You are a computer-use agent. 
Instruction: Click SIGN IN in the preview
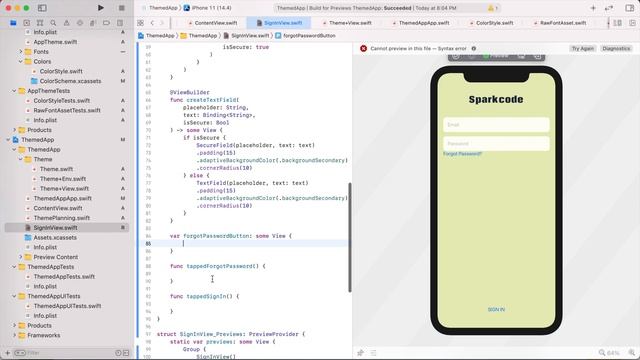pos(496,309)
